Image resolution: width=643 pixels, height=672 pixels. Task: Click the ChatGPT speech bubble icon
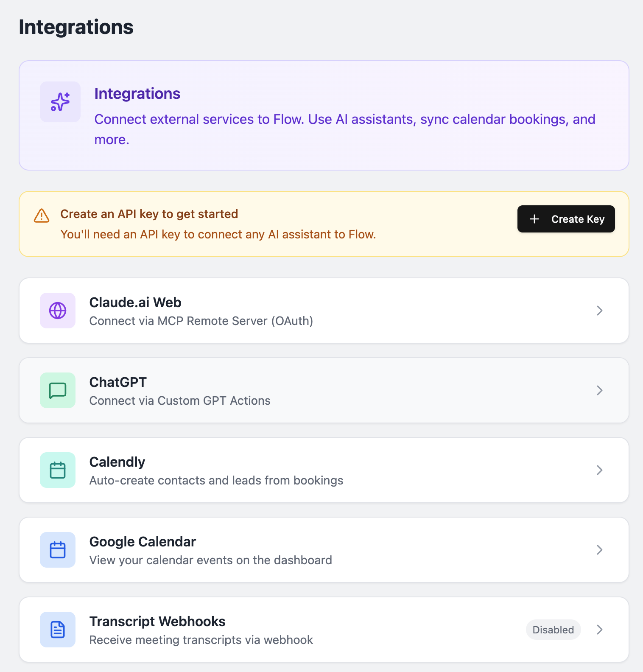pos(57,390)
